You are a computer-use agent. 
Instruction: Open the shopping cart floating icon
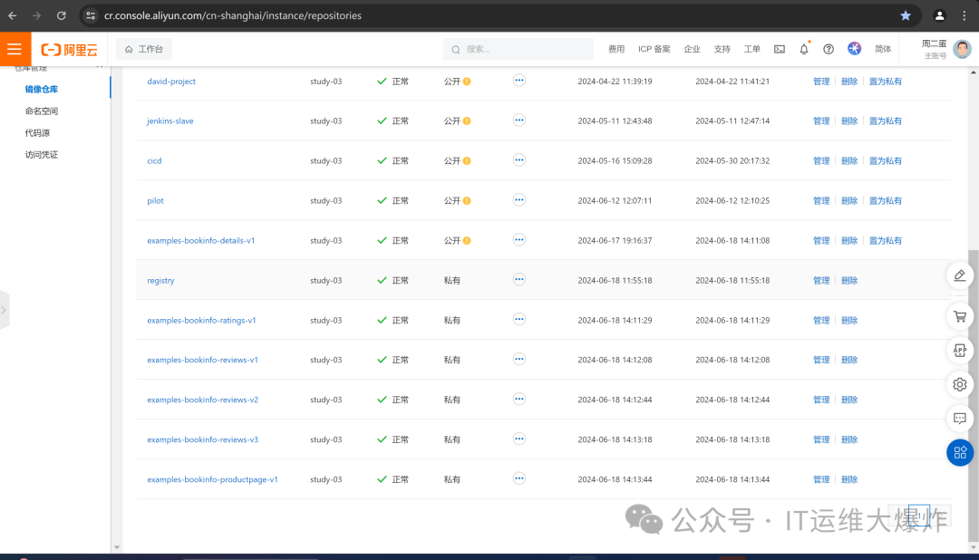[960, 316]
